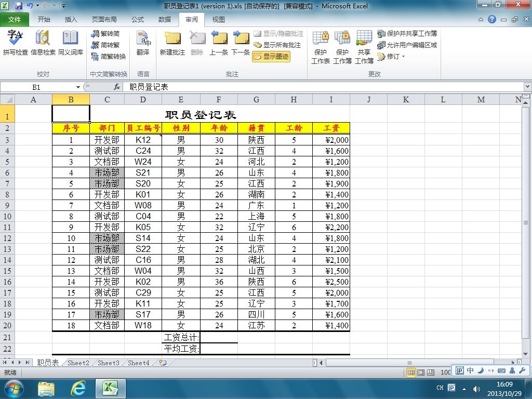Open the 文件 File tab

coord(14,20)
